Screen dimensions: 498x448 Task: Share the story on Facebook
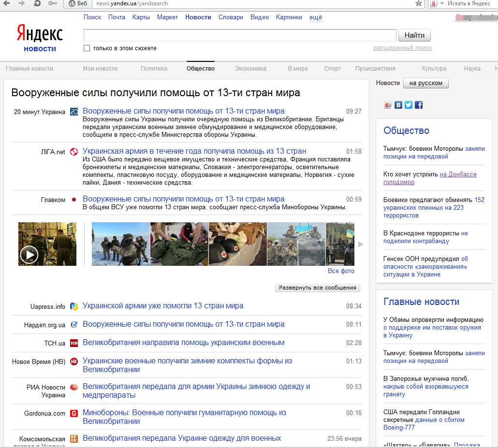coord(419,105)
